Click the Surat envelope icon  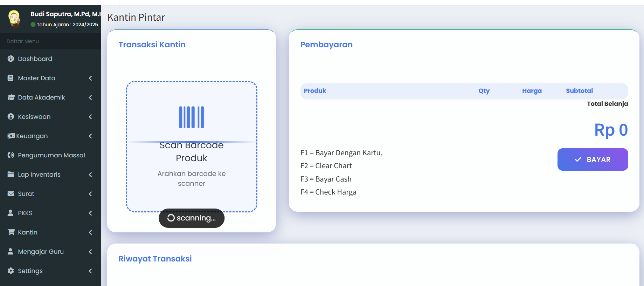[11, 194]
